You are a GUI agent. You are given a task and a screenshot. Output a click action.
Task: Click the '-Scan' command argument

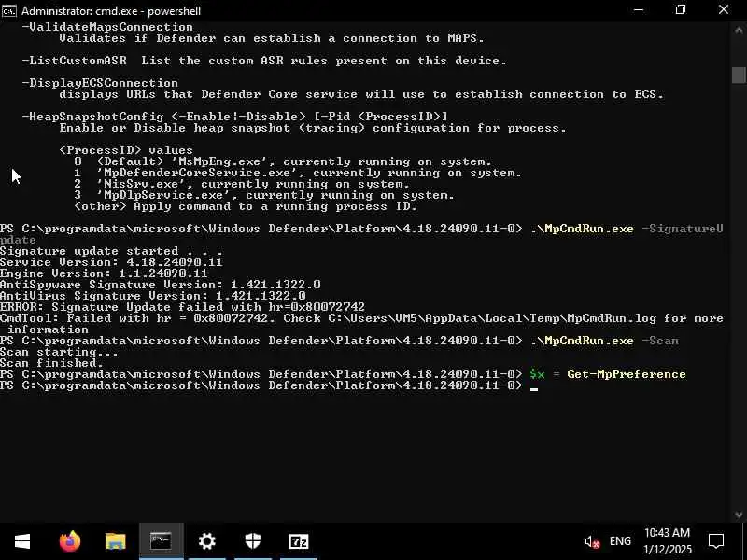[x=660, y=341]
